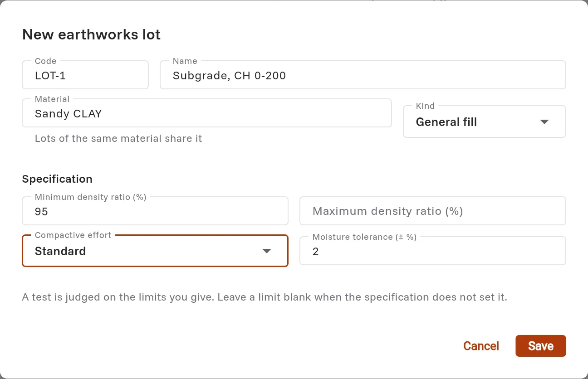The image size is (588, 379).
Task: Click the 'A test is judged on the limits' note
Action: click(265, 297)
